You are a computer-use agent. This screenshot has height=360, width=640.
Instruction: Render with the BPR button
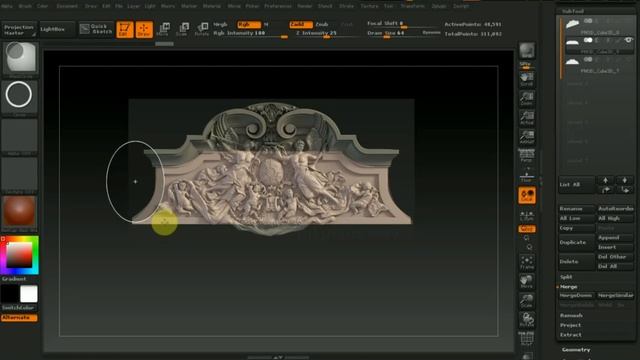[527, 51]
